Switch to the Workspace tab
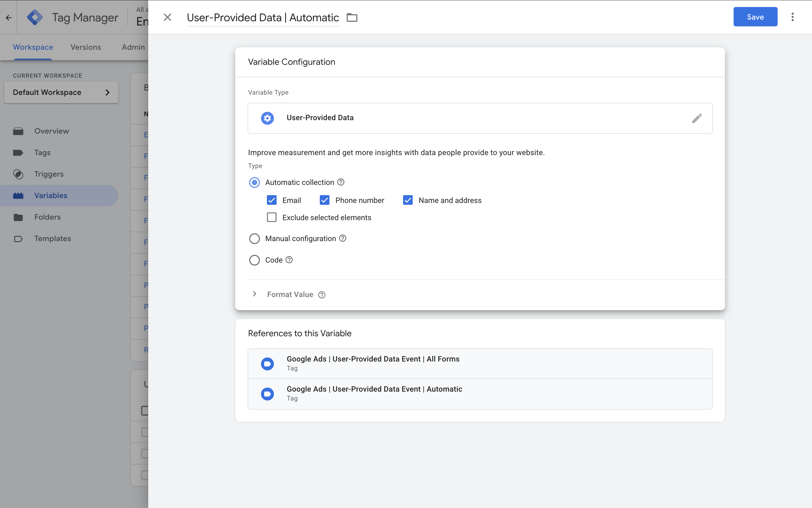This screenshot has height=508, width=812. 33,47
